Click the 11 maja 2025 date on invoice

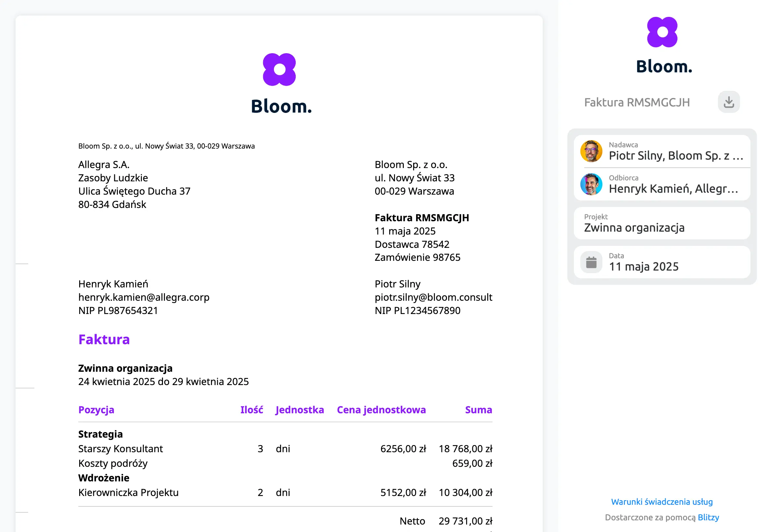(405, 231)
